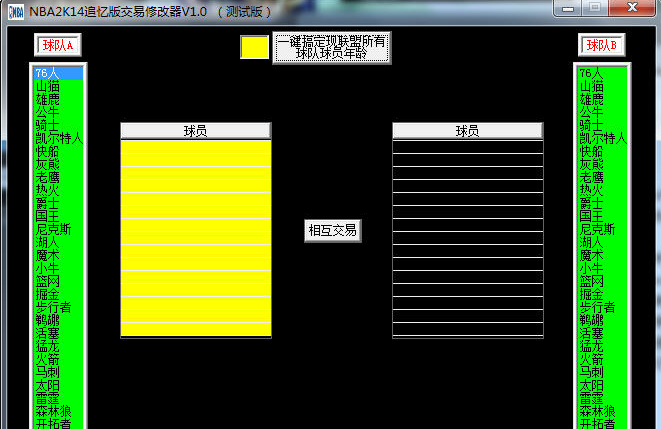Select 湖人 in the Team A list
Viewport: 661px width, 429px height.
59,242
